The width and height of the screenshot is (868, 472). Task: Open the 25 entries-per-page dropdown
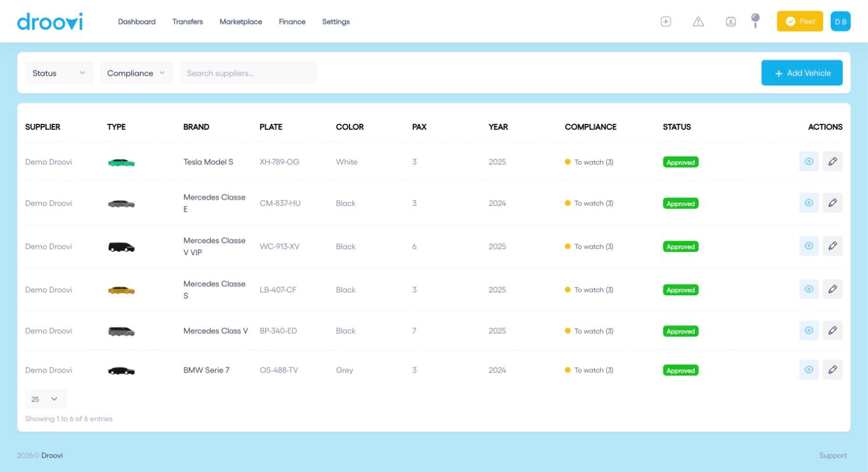[x=46, y=399]
